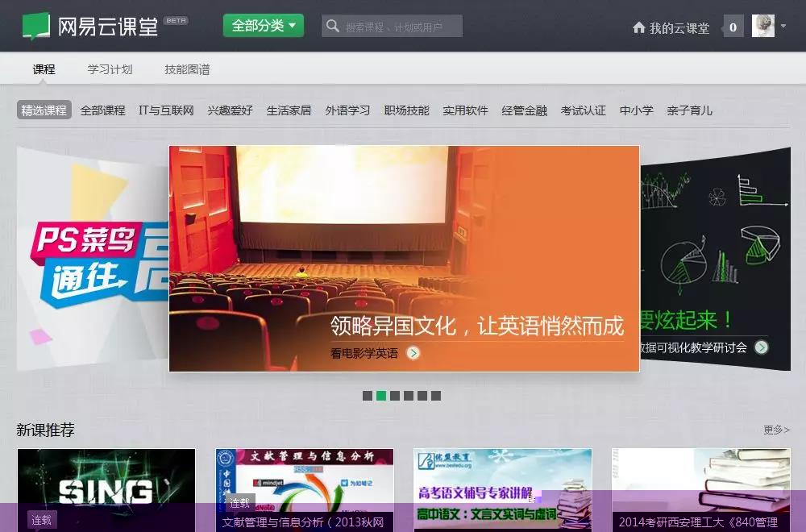Click the PS菜鸟 banner on the left
The width and height of the screenshot is (806, 532).
click(x=93, y=259)
